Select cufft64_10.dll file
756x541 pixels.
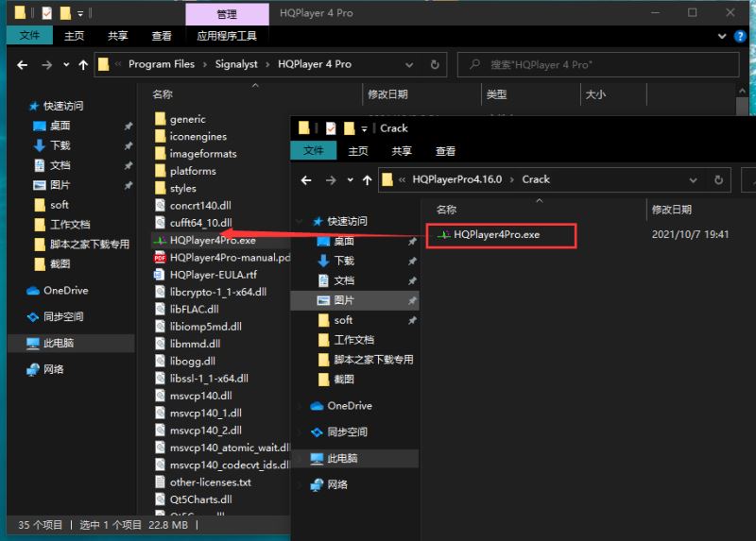pos(194,223)
